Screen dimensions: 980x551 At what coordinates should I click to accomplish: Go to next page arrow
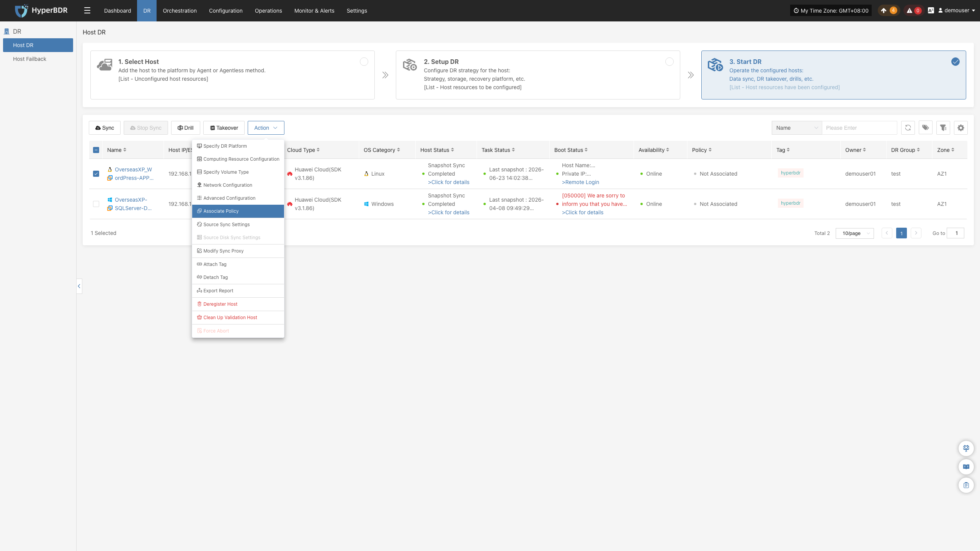point(916,233)
